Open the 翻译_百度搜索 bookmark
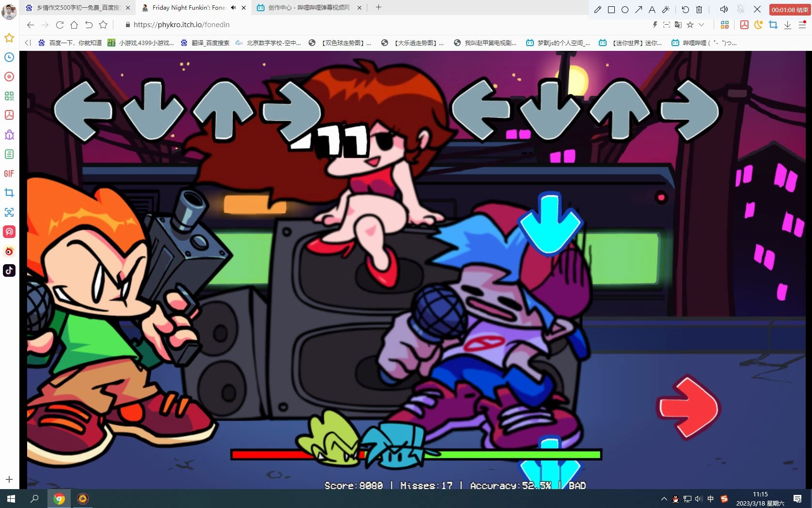The image size is (812, 508). click(205, 43)
